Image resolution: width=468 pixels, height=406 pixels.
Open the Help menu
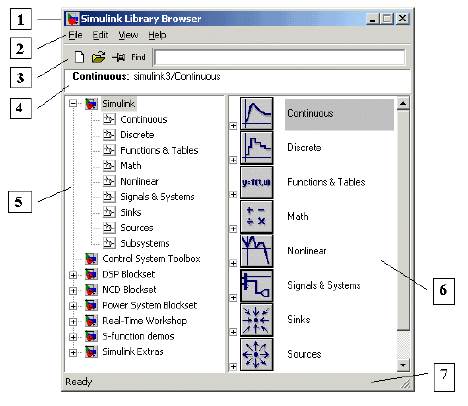(157, 35)
